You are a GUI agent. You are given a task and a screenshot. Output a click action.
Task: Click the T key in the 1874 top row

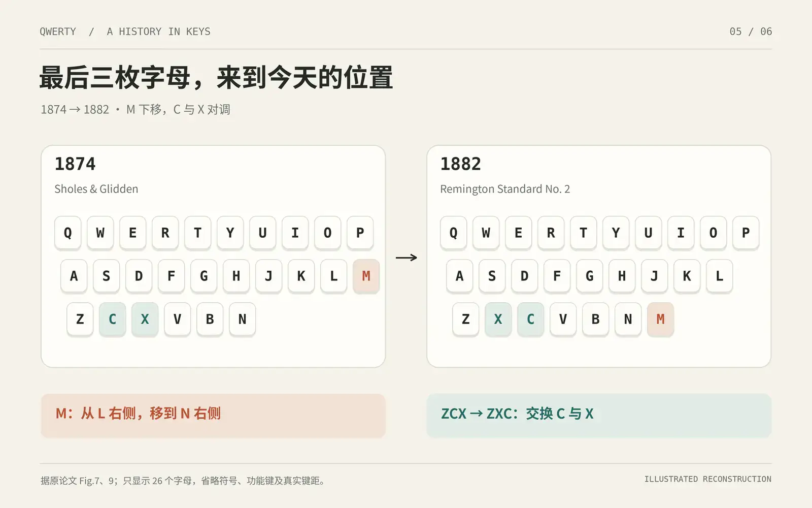[x=197, y=233]
